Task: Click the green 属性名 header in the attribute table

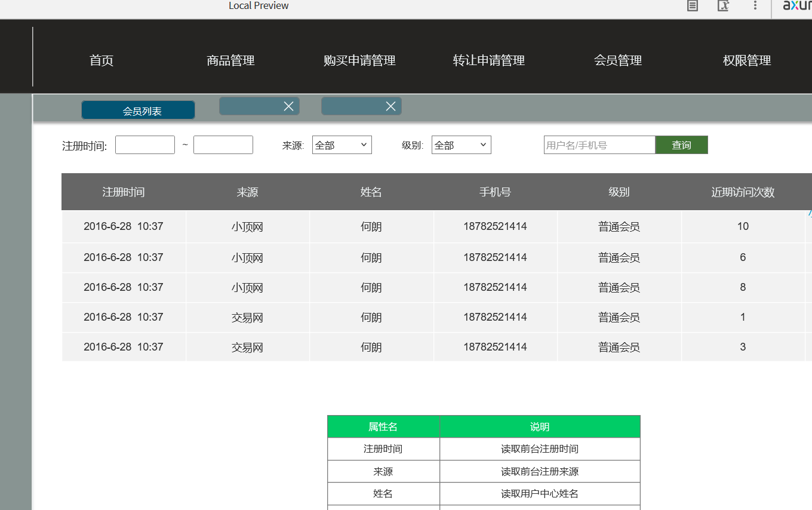Action: tap(383, 426)
